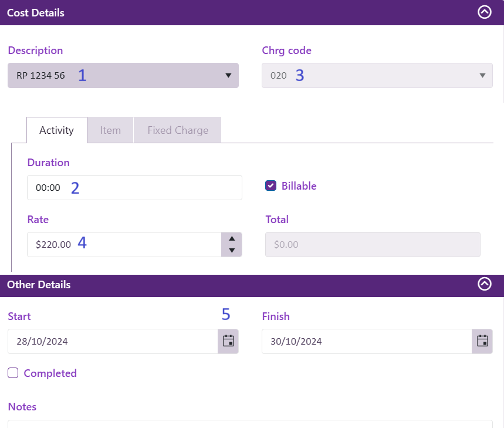Click the Completed label text
Screen dimensions: 504x428
pyautogui.click(x=50, y=373)
